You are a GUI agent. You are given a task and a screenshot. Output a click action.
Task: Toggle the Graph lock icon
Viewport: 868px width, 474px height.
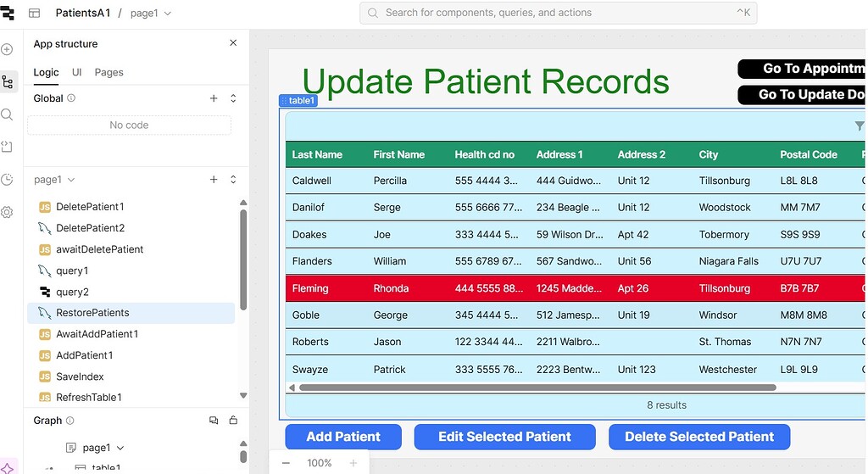(233, 421)
